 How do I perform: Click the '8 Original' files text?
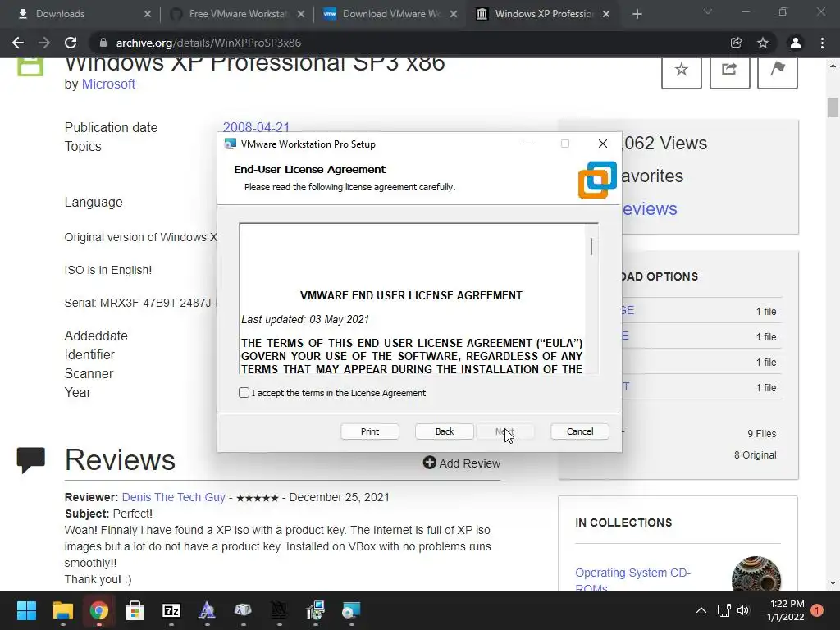(x=755, y=454)
